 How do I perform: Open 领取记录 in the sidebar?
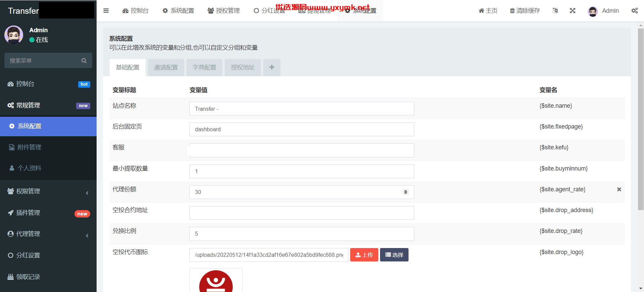pos(48,277)
